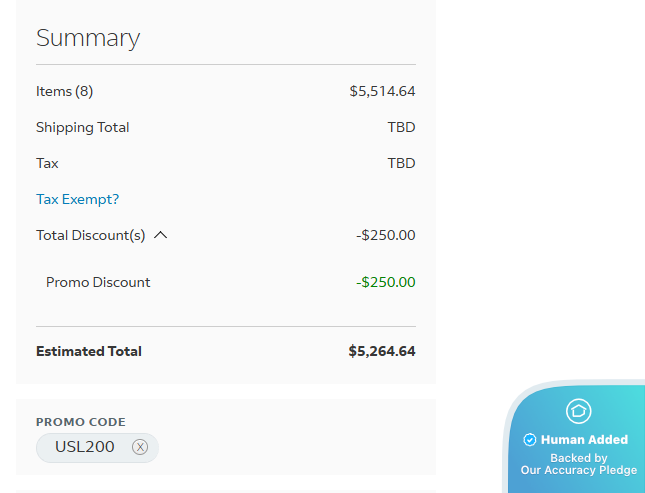The width and height of the screenshot is (645, 493).
Task: Click the Items (8) label
Action: (64, 91)
